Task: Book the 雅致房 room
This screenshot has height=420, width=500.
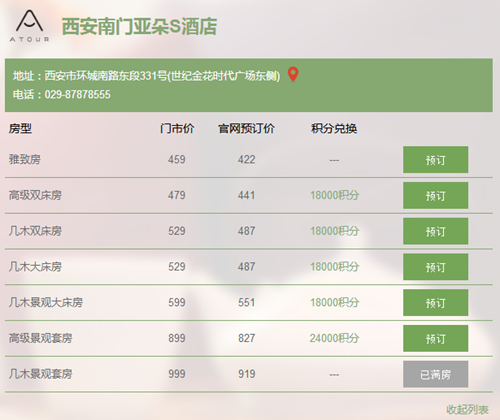Action: (435, 160)
